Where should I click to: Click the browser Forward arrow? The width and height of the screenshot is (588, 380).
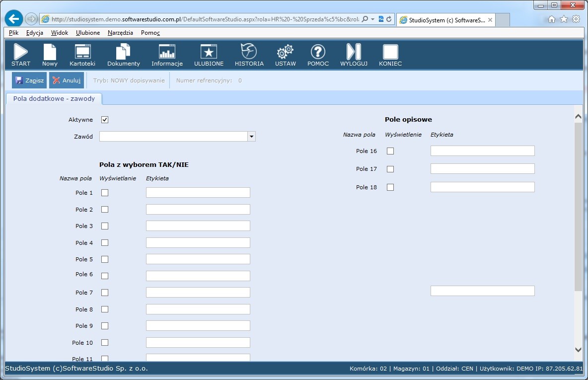[31, 19]
